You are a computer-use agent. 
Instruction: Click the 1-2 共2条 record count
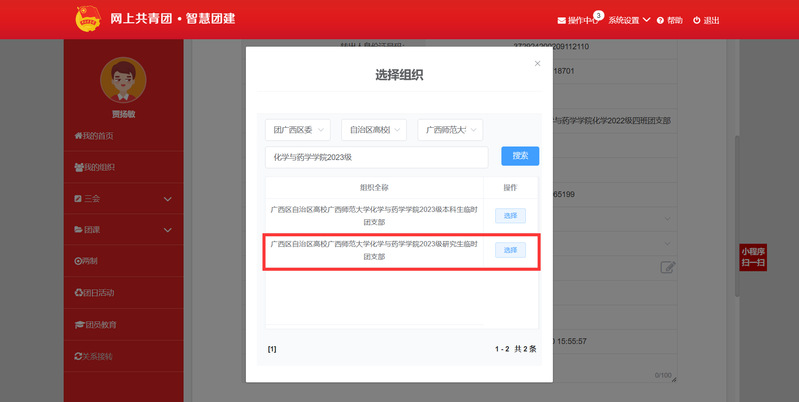click(x=516, y=349)
